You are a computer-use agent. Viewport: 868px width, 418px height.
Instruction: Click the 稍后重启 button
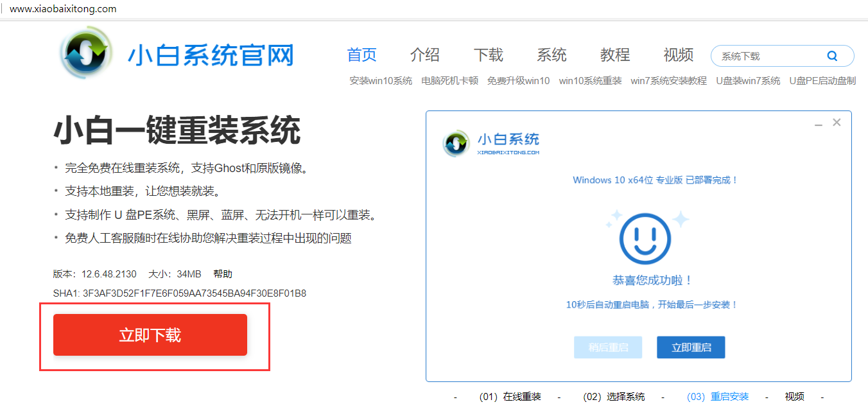point(608,347)
